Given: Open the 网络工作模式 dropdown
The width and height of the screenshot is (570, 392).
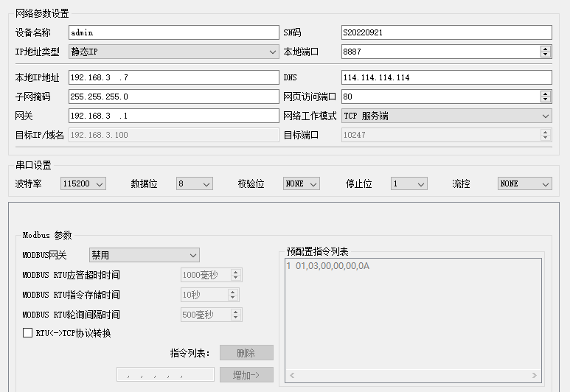Looking at the screenshot, I should [x=446, y=116].
